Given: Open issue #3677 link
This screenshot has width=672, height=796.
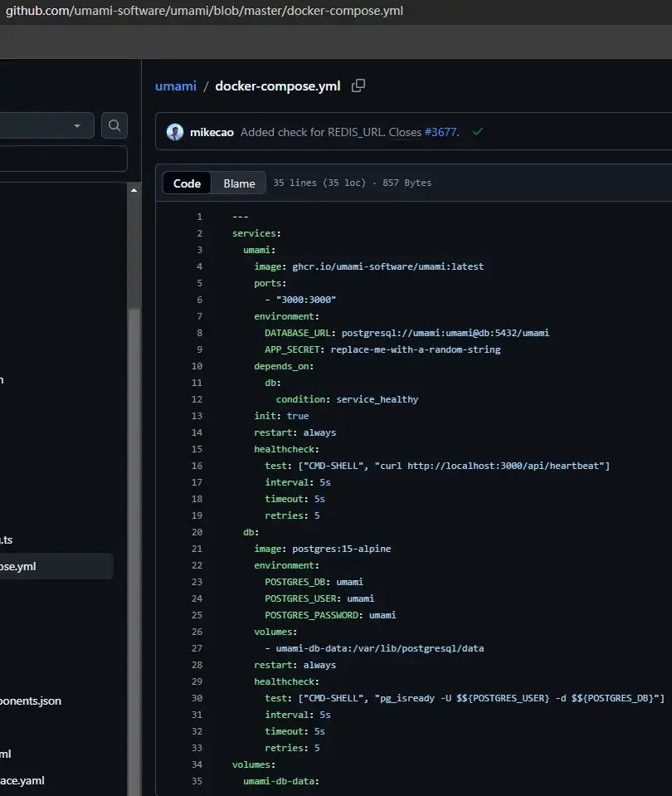Looking at the screenshot, I should click(441, 132).
